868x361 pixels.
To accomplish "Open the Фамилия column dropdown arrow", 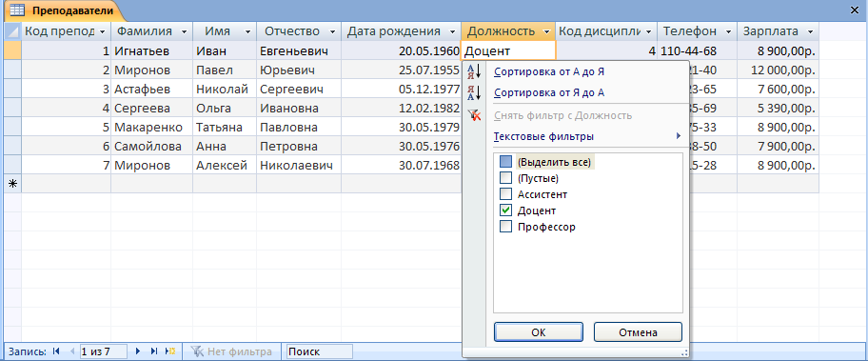I will tap(184, 31).
